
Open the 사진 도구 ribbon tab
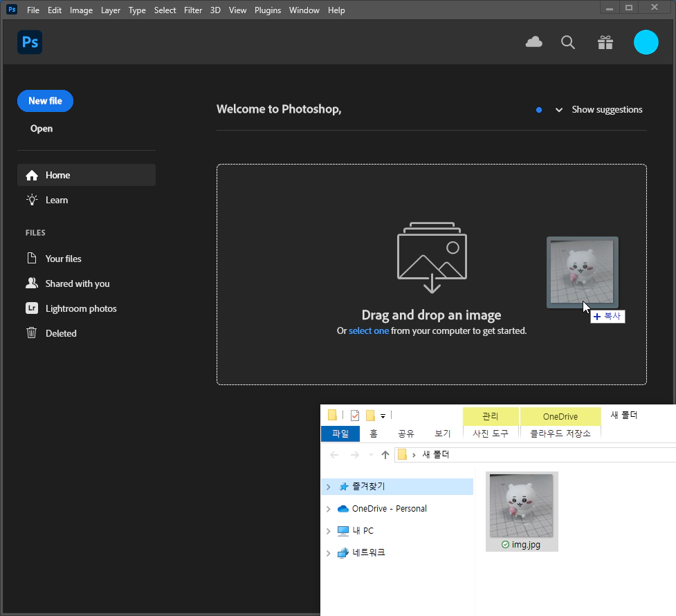(491, 433)
